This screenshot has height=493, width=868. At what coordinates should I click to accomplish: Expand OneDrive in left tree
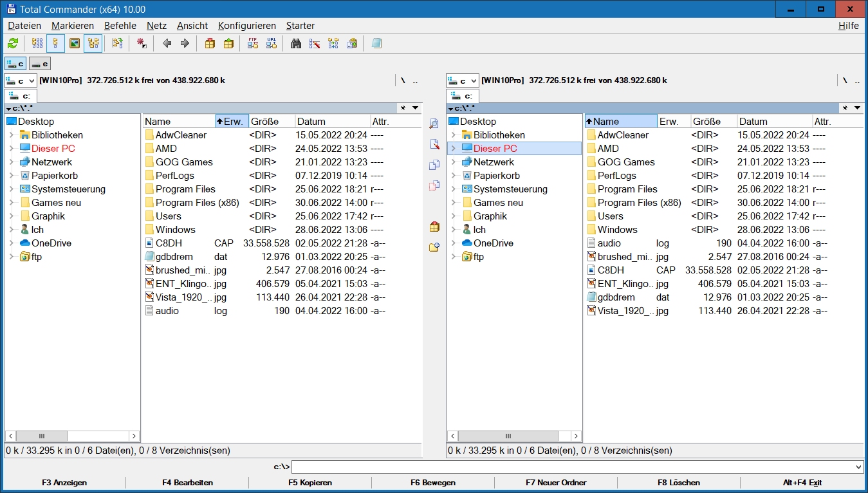point(11,243)
